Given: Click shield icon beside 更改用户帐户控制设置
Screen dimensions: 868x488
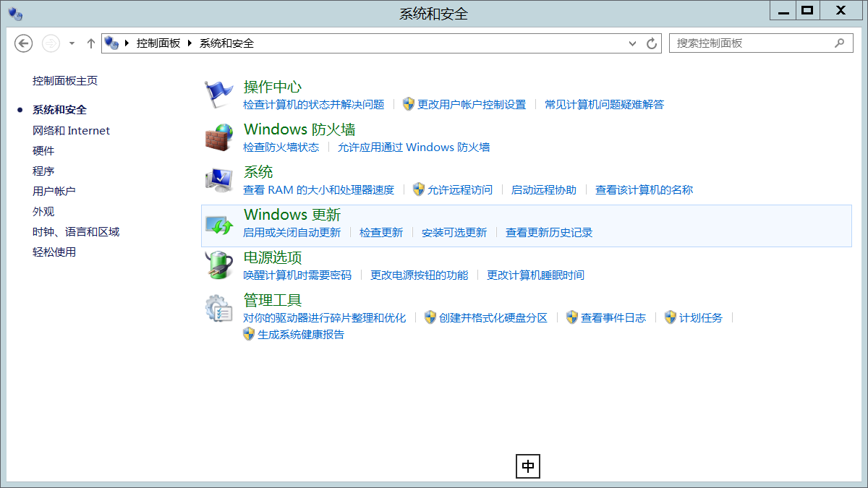Looking at the screenshot, I should click(409, 104).
